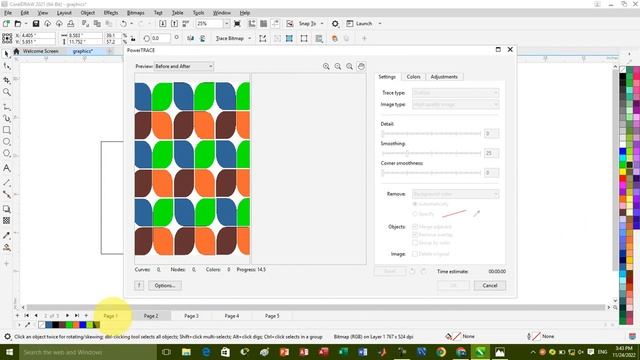This screenshot has height=360, width=640.
Task: Click the OK button in PowerTRACE
Action: click(x=453, y=285)
